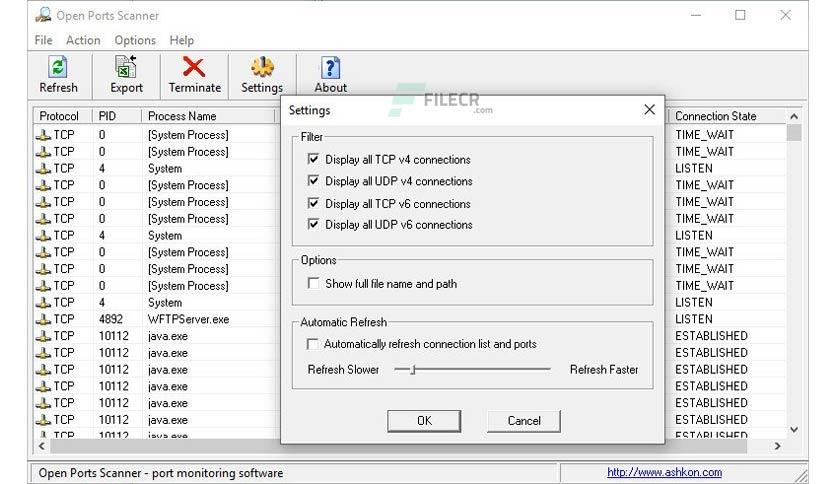836x484 pixels.
Task: Open the www.ashkon.com link
Action: [x=664, y=472]
